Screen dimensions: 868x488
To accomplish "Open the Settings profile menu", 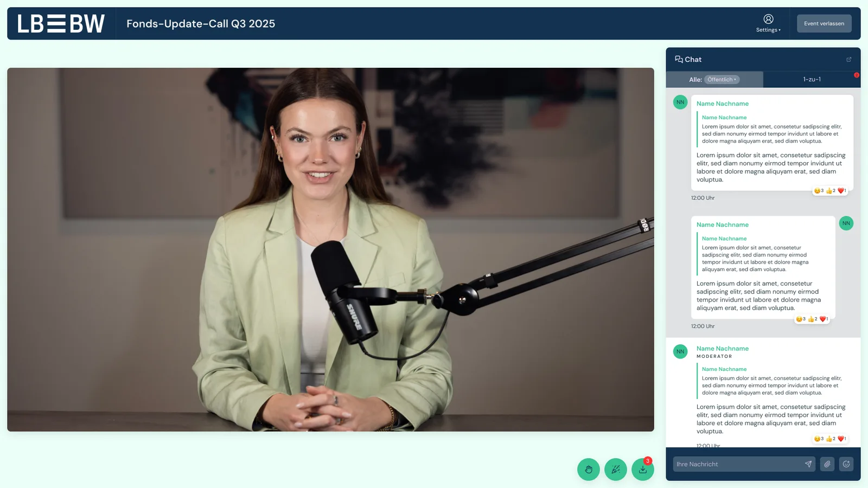I will click(x=768, y=23).
